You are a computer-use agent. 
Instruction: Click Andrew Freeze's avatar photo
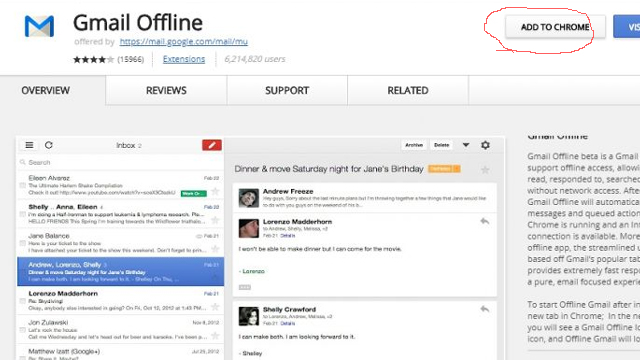coord(249,198)
